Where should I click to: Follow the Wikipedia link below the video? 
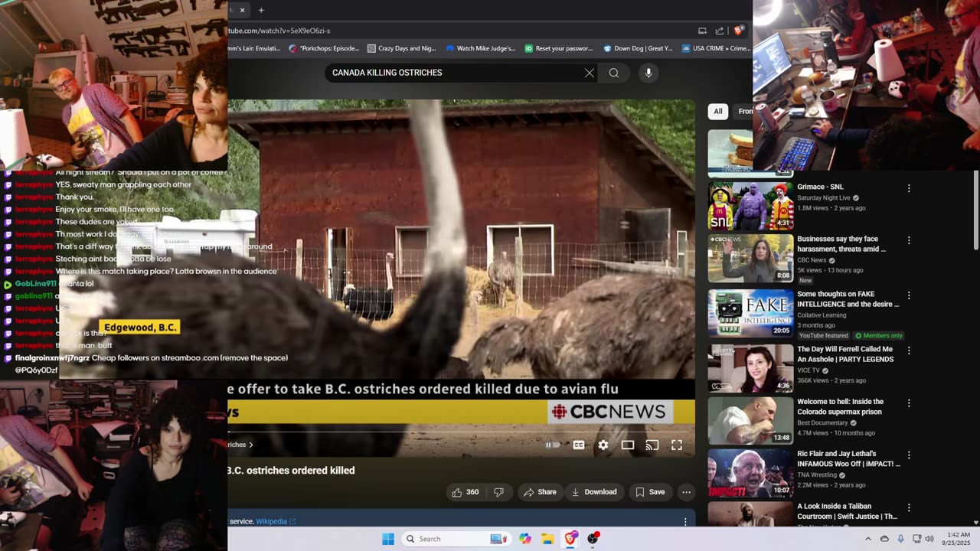point(276,522)
